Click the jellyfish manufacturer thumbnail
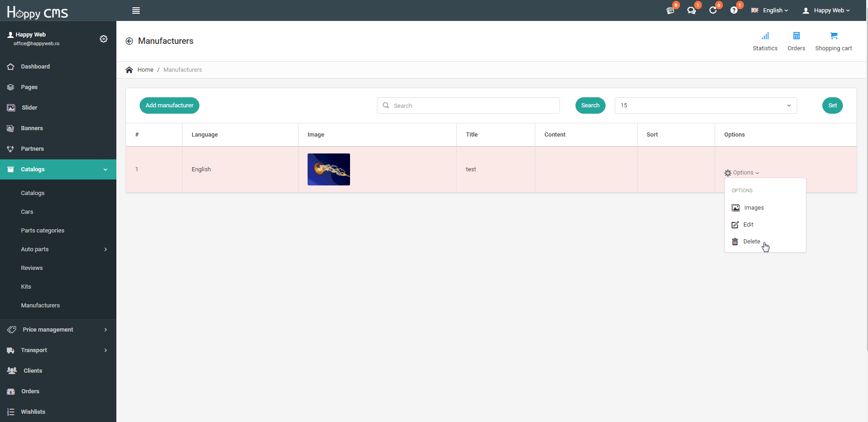The height and width of the screenshot is (422, 868). pyautogui.click(x=329, y=169)
